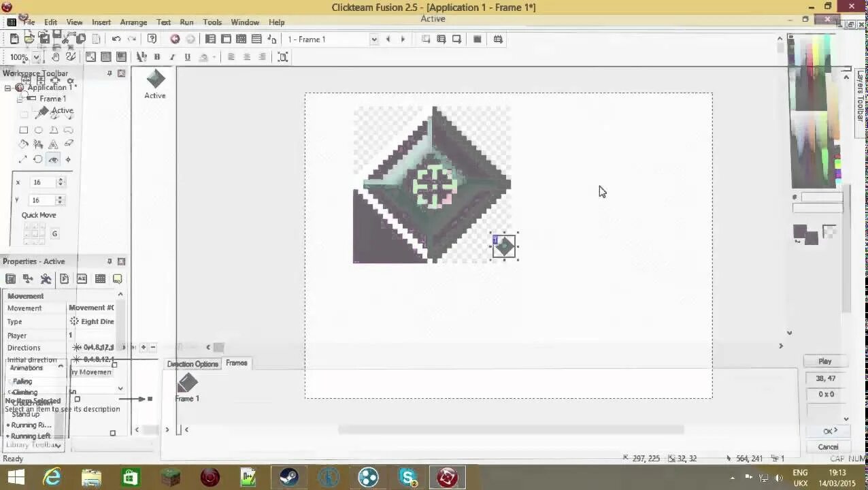Open Steam from the taskbar
Image resolution: width=868 pixels, height=490 pixels.
(289, 478)
